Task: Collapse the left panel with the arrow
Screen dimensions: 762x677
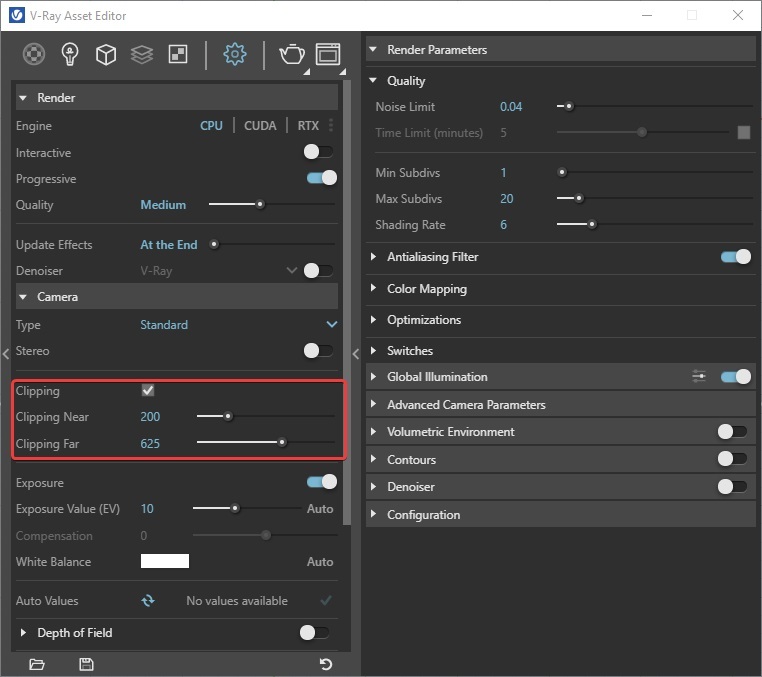Action: click(x=6, y=354)
